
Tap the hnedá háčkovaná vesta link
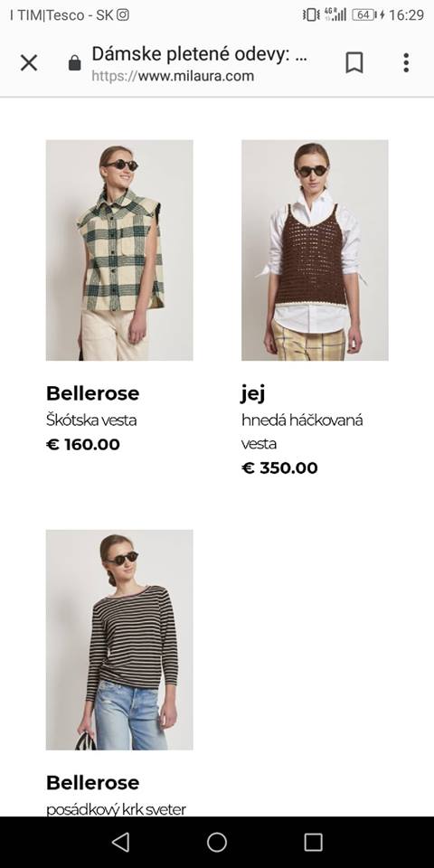(x=302, y=432)
